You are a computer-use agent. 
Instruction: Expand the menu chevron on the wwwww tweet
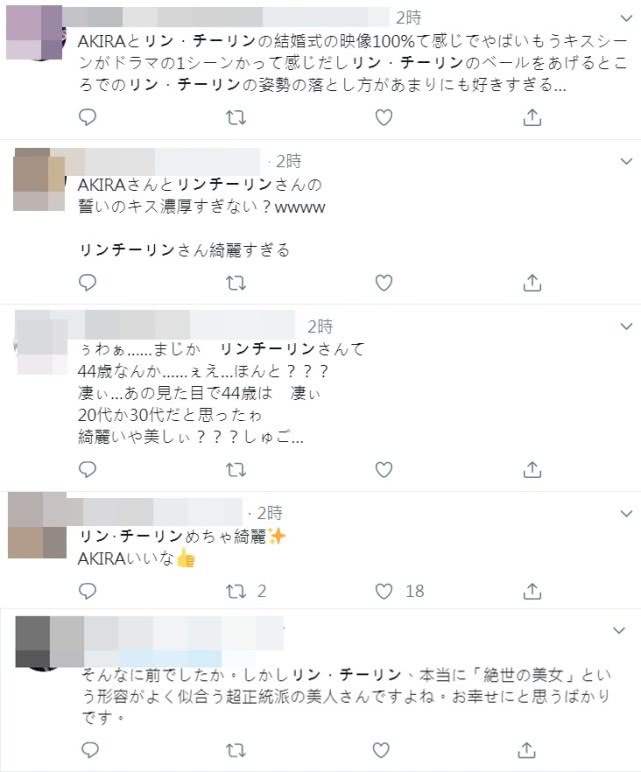tap(626, 161)
